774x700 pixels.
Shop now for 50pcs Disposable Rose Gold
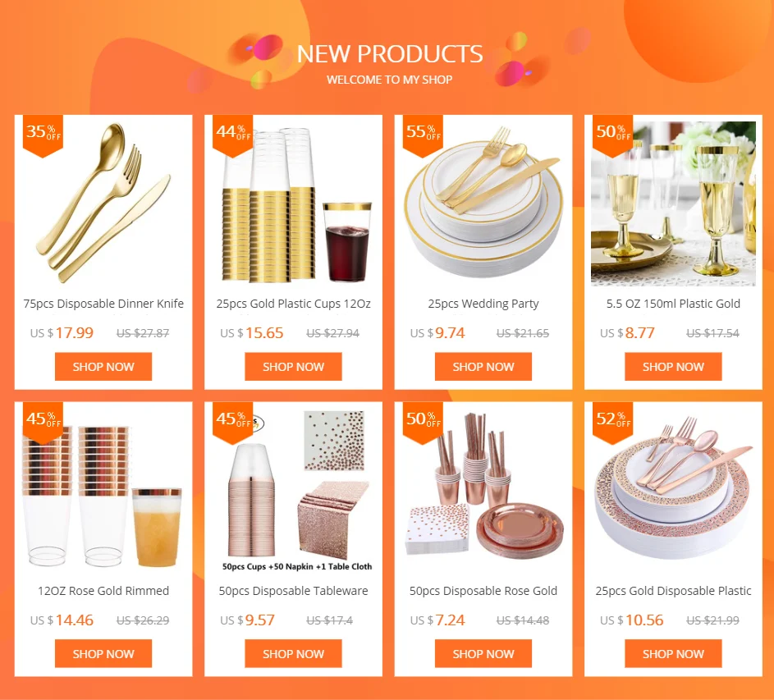click(x=483, y=653)
